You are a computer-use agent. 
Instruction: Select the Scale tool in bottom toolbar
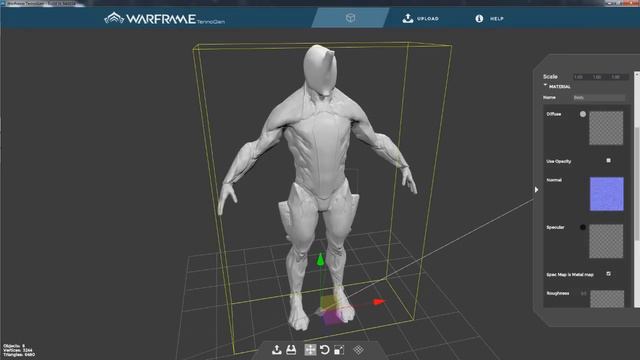339,350
